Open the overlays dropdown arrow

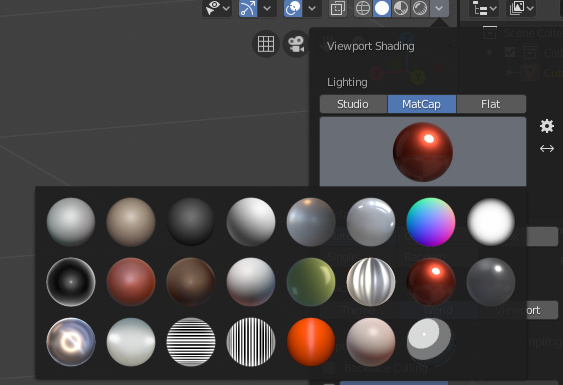pos(312,8)
